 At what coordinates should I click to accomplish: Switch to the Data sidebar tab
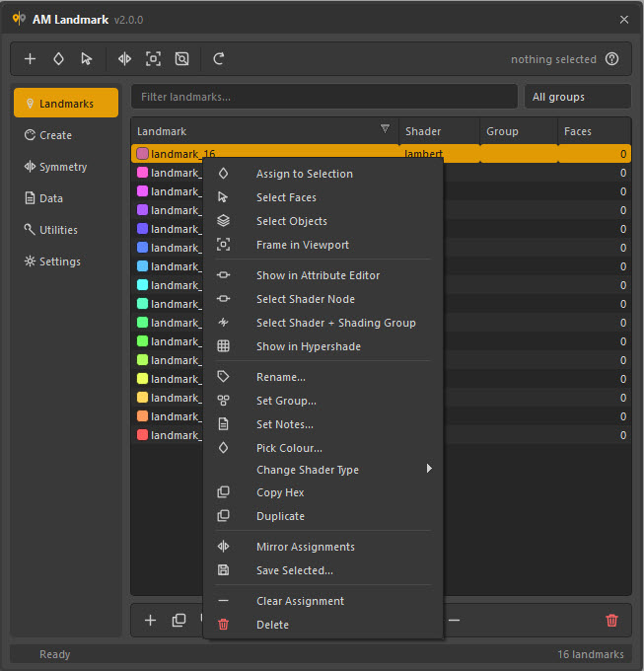66,198
